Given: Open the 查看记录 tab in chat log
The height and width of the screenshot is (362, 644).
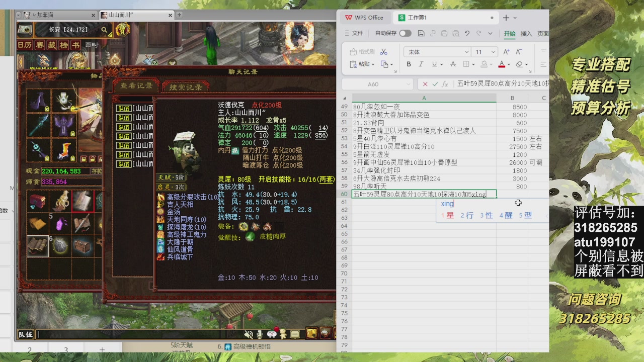Looking at the screenshot, I should coord(136,85).
